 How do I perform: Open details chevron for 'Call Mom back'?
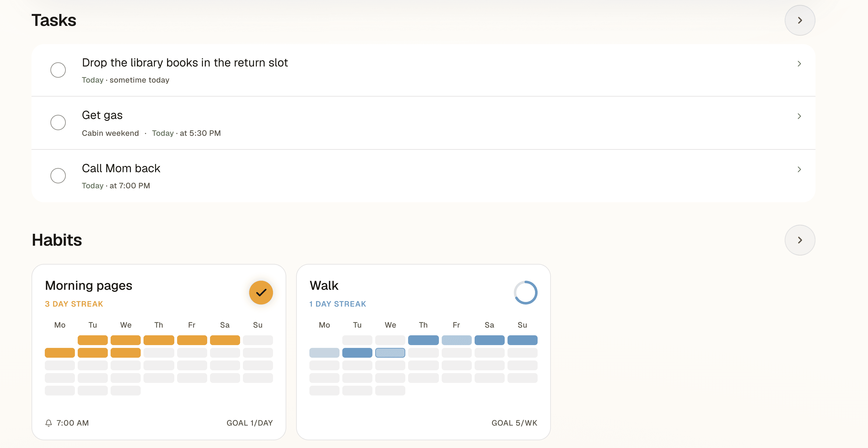(x=799, y=169)
